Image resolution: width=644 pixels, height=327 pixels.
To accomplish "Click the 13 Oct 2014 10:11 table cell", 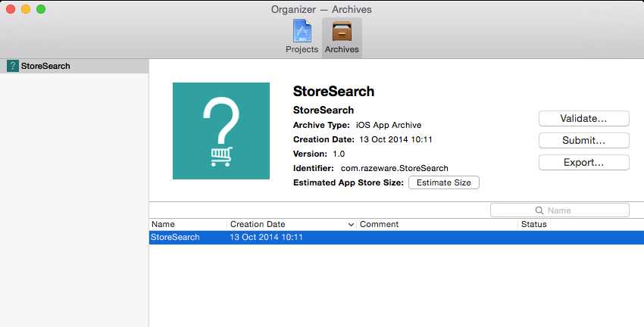I will (266, 237).
